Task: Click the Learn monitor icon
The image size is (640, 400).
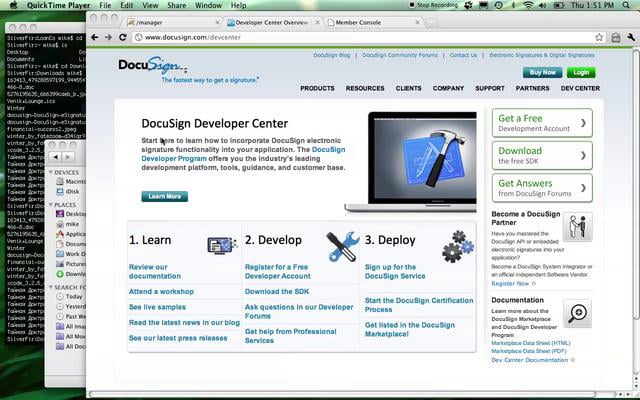Action: click(222, 245)
